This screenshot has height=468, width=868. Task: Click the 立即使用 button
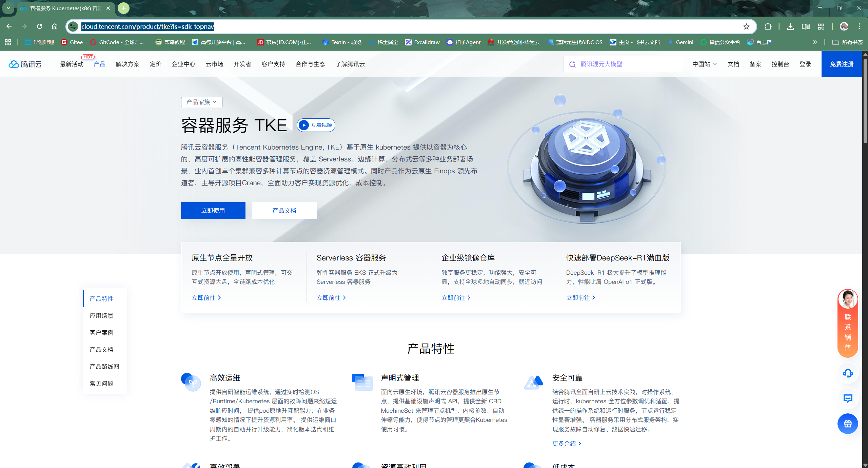(213, 211)
